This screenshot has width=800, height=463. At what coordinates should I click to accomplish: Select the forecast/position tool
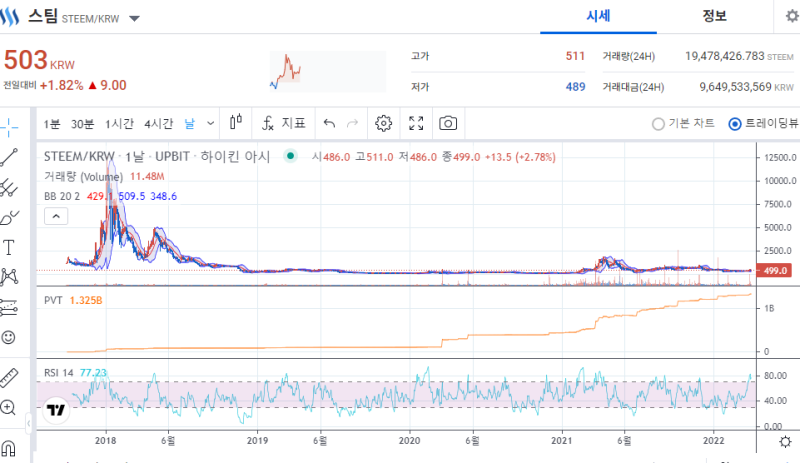(9, 307)
